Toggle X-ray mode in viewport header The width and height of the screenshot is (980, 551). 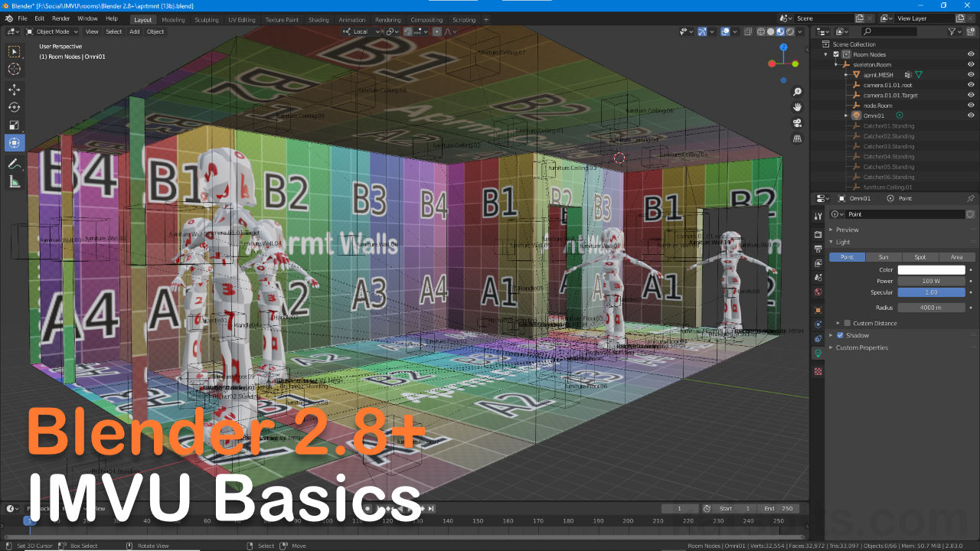pos(748,31)
